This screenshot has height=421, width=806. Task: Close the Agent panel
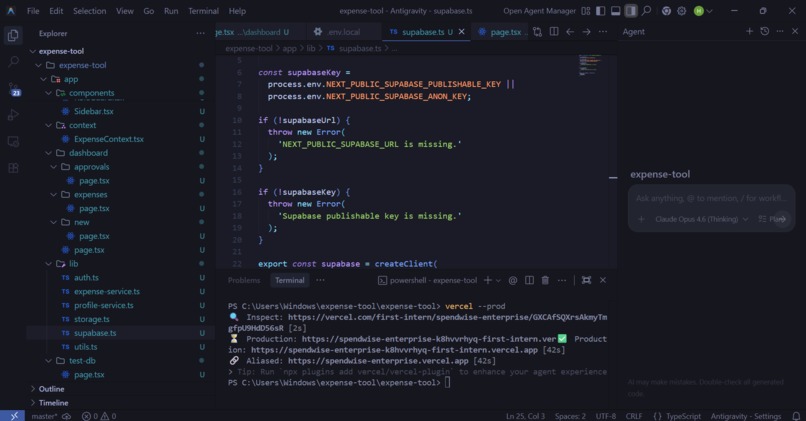pyautogui.click(x=795, y=31)
